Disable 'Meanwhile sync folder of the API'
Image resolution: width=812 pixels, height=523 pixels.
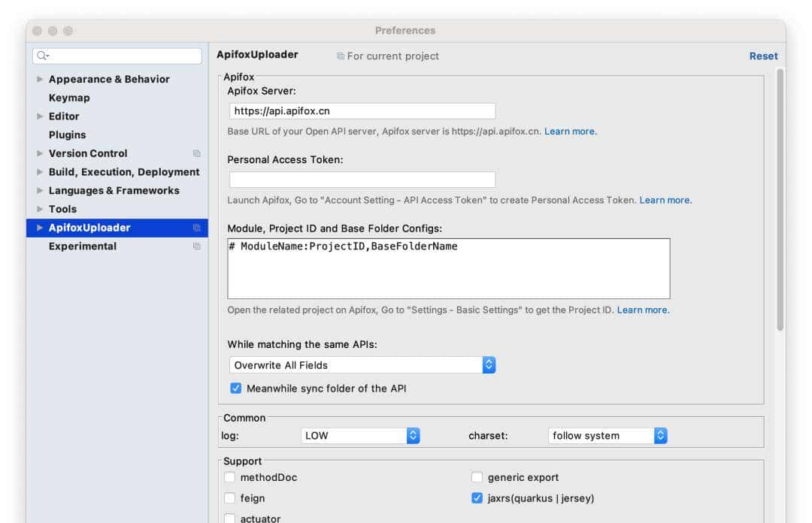pos(236,388)
